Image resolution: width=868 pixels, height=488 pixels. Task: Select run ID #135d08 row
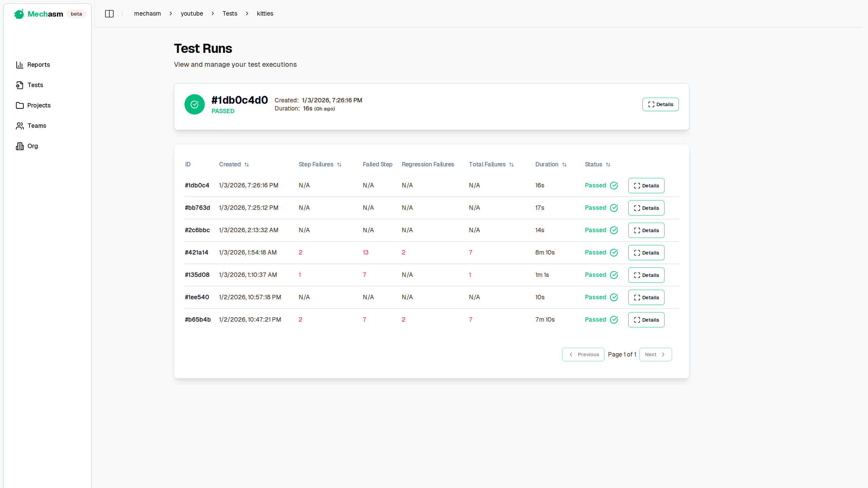197,275
